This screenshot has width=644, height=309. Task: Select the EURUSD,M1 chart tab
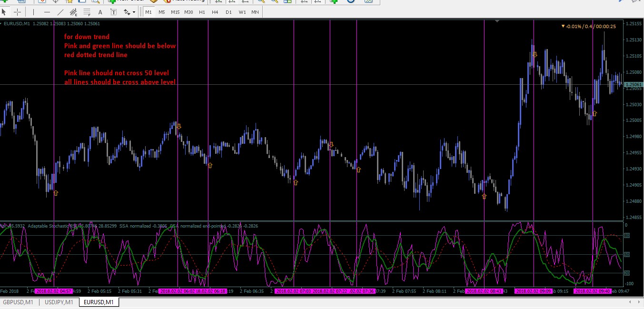99,302
